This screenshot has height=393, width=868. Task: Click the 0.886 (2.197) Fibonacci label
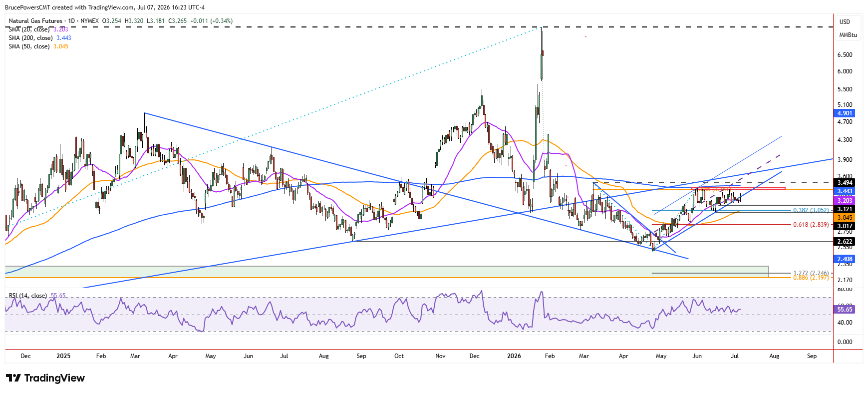pyautogui.click(x=811, y=278)
